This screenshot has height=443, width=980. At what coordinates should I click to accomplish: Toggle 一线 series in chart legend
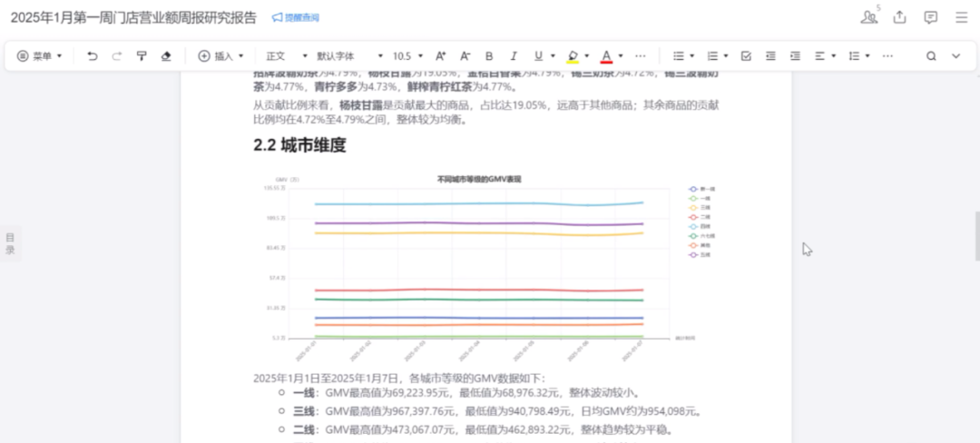click(700, 198)
